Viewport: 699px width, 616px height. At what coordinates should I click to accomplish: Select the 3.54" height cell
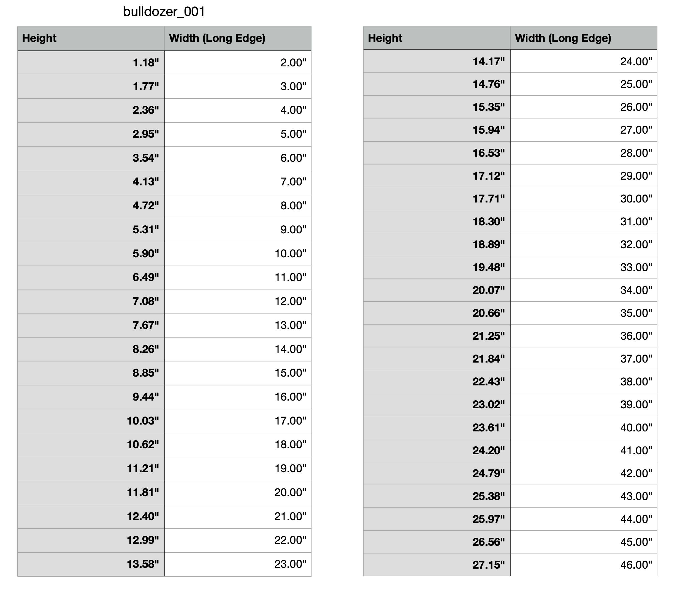pyautogui.click(x=146, y=158)
